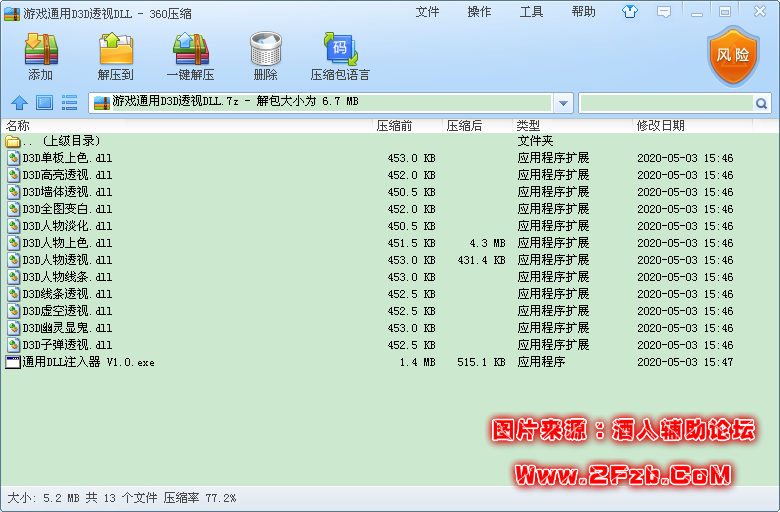Click the 4.3 MB compressed size value
Viewport: 780px width, 512px height.
(487, 243)
